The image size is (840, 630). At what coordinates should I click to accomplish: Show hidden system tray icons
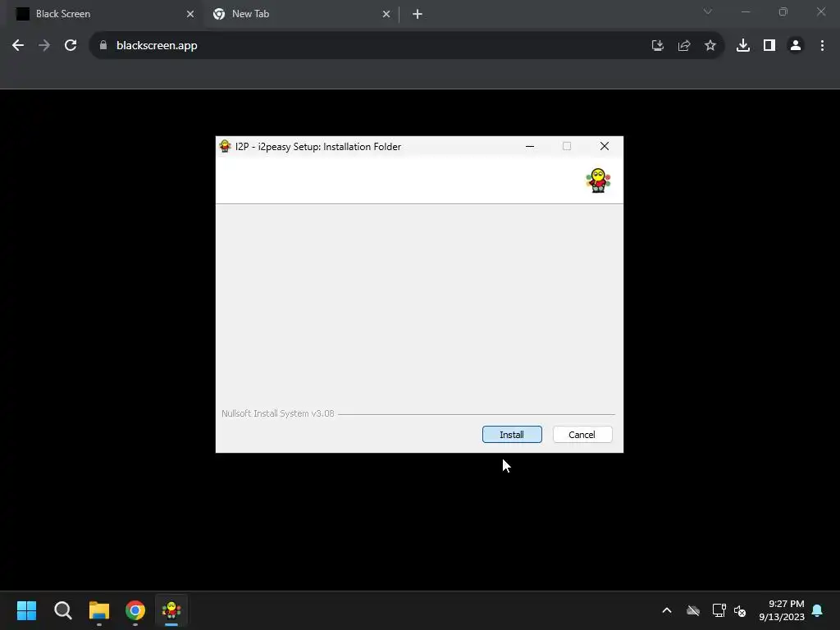[667, 610]
